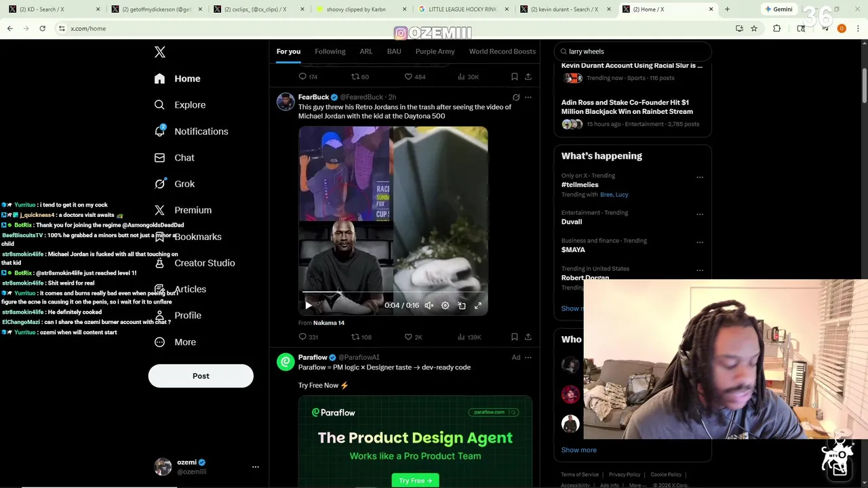Switch to the BAU tab
The height and width of the screenshot is (488, 868).
(x=394, y=52)
